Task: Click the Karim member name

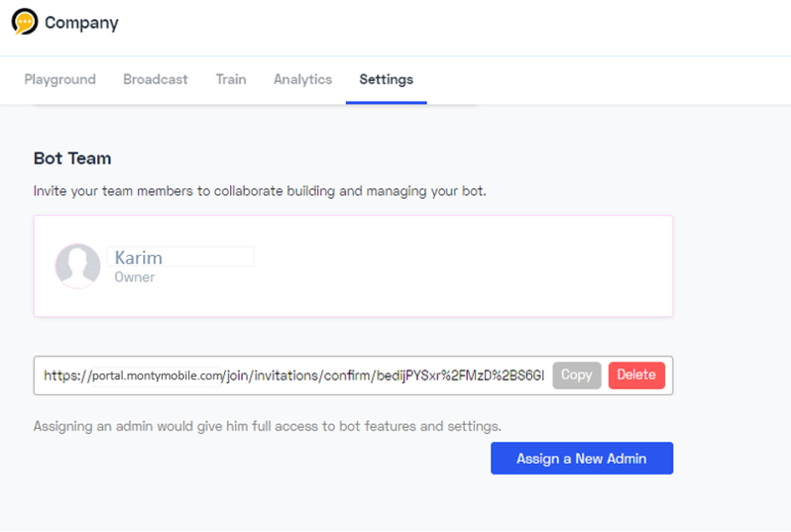Action: click(x=139, y=257)
